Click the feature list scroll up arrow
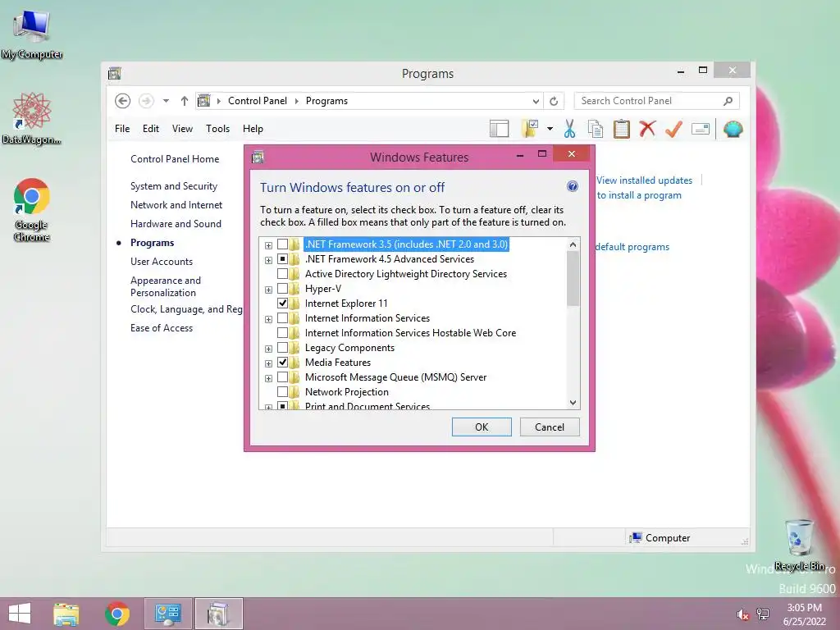 coord(573,244)
